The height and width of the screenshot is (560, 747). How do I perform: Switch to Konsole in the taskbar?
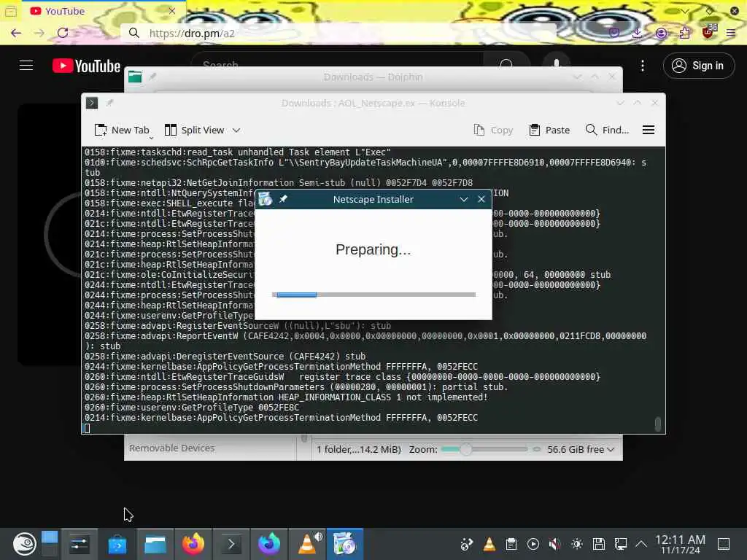231,544
